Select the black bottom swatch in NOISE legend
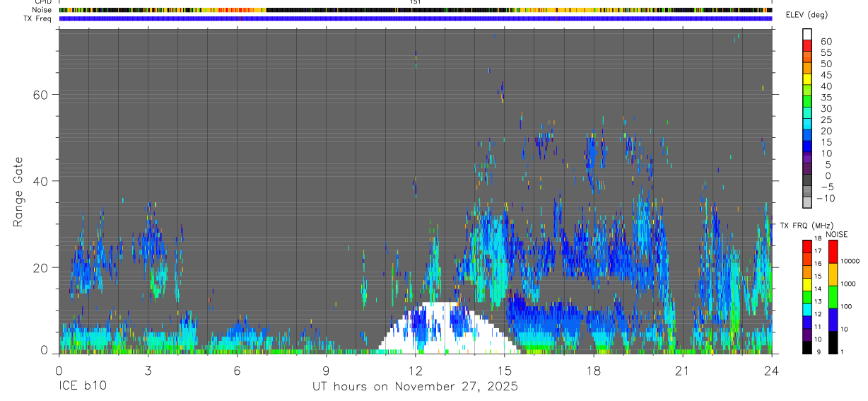 [x=832, y=342]
